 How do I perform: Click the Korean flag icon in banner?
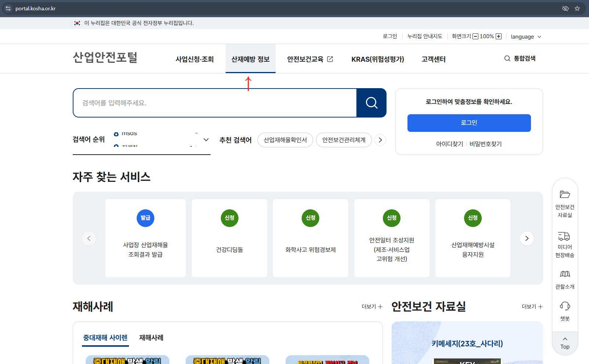tap(77, 23)
